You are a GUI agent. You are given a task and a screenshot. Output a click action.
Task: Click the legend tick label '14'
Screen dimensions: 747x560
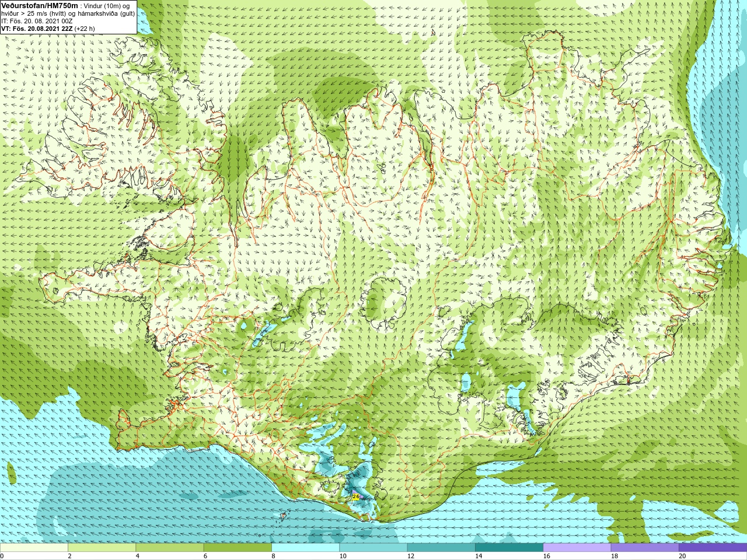coord(479,556)
